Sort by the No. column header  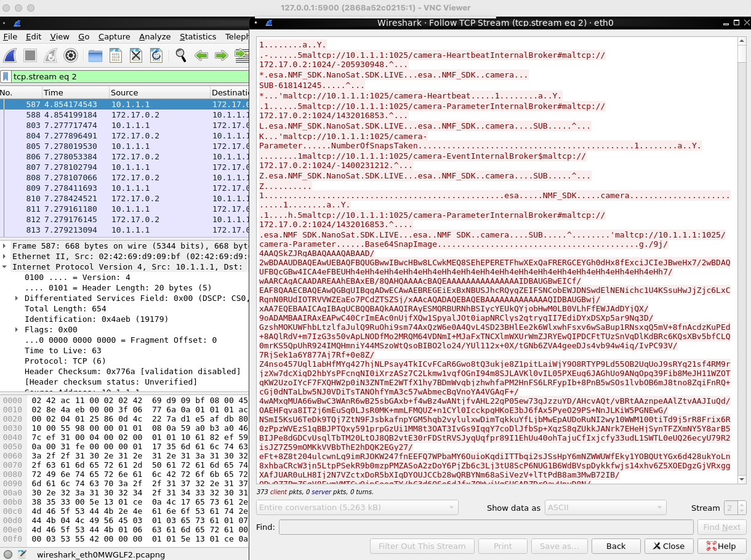[x=20, y=92]
